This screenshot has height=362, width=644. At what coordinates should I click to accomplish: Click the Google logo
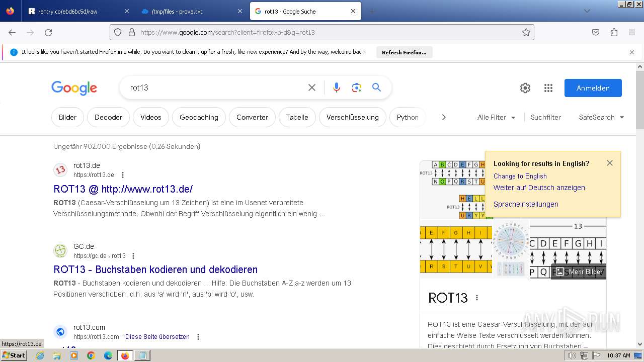[x=74, y=88]
